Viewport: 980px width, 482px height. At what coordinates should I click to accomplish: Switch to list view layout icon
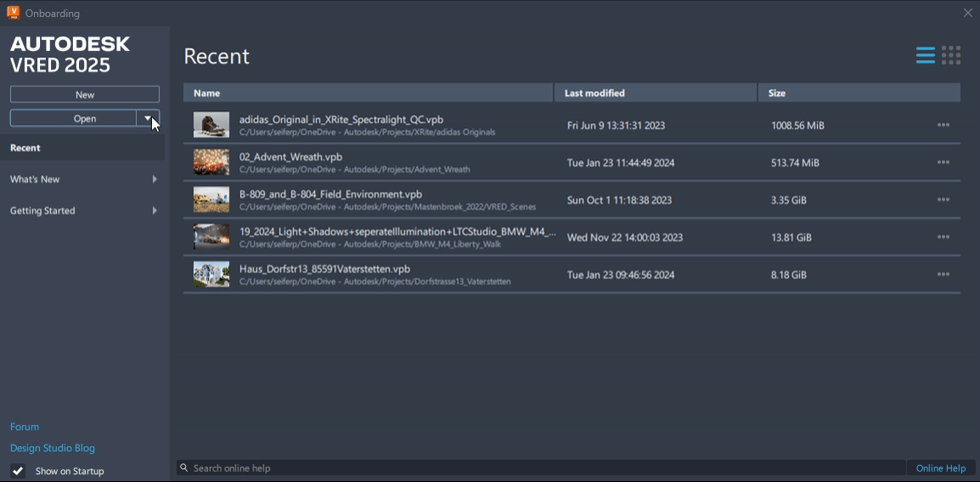(x=926, y=55)
